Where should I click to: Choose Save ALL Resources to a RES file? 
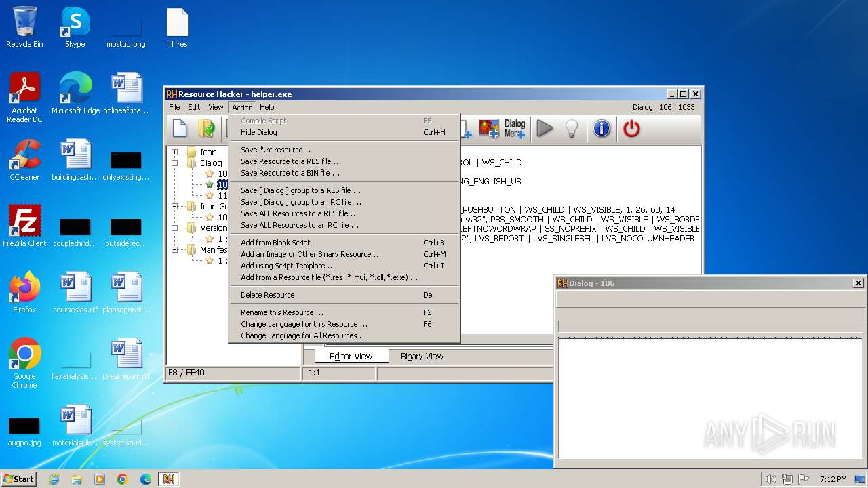point(344,213)
